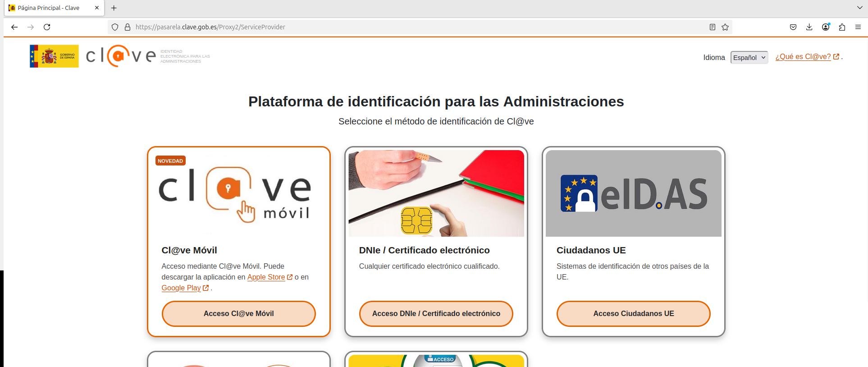Toggle reader view icon in address bar
868x367 pixels.
[712, 27]
